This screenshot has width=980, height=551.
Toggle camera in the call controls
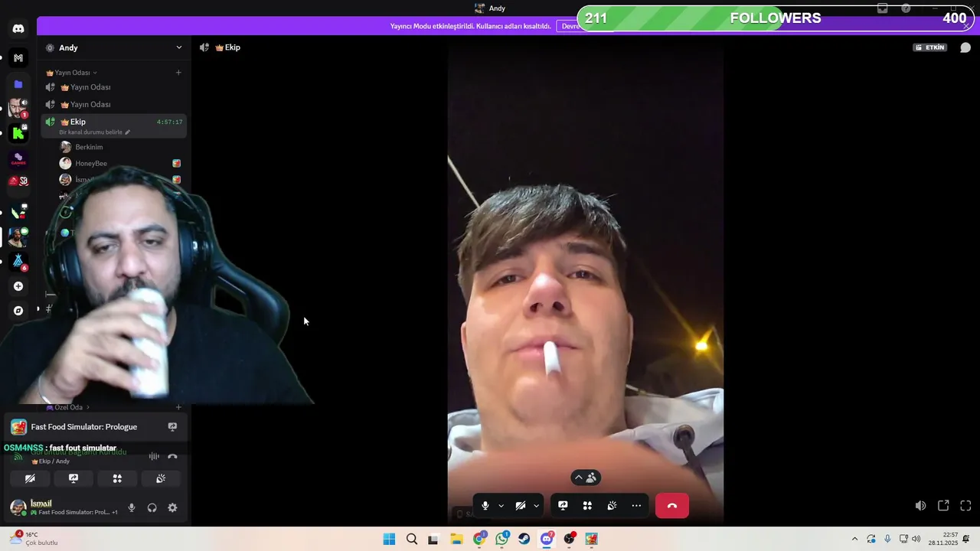(x=521, y=506)
